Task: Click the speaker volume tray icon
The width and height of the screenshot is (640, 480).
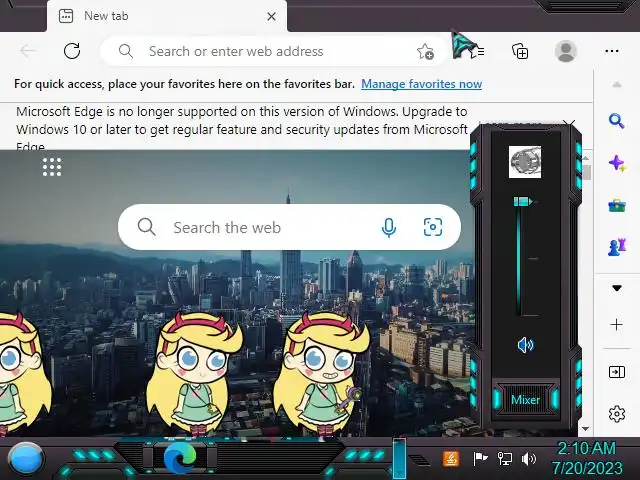Action: [x=529, y=459]
